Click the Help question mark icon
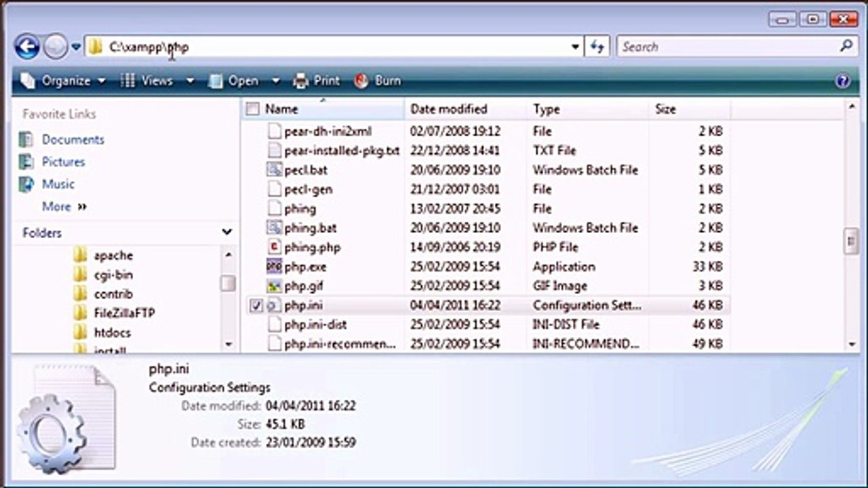 tap(842, 81)
